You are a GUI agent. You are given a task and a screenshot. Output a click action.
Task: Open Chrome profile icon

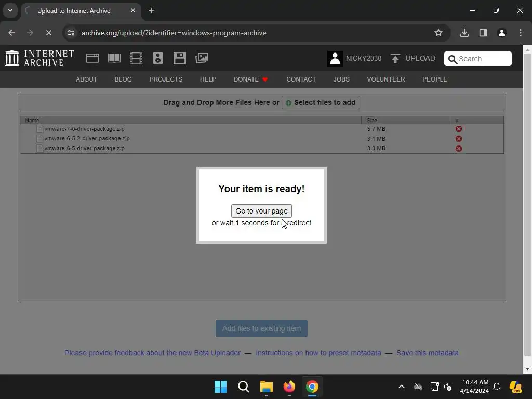coord(501,33)
